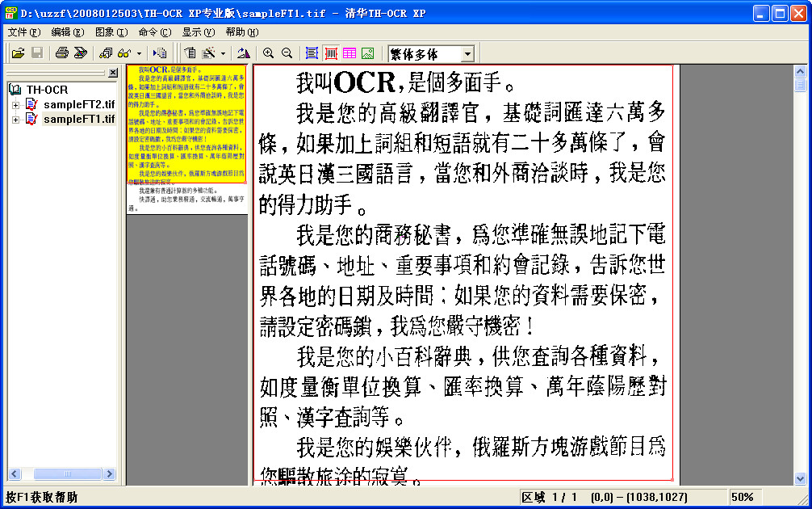This screenshot has height=509, width=812.
Task: Close the TH-OCR XP window
Action: (x=798, y=13)
